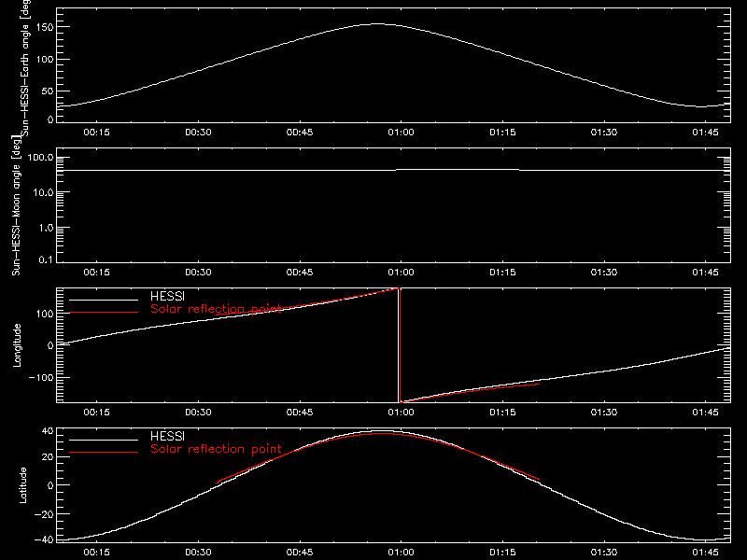Click 00:30 time label under Latitude plot
Viewport: 747px width, 560px height.
(x=198, y=553)
